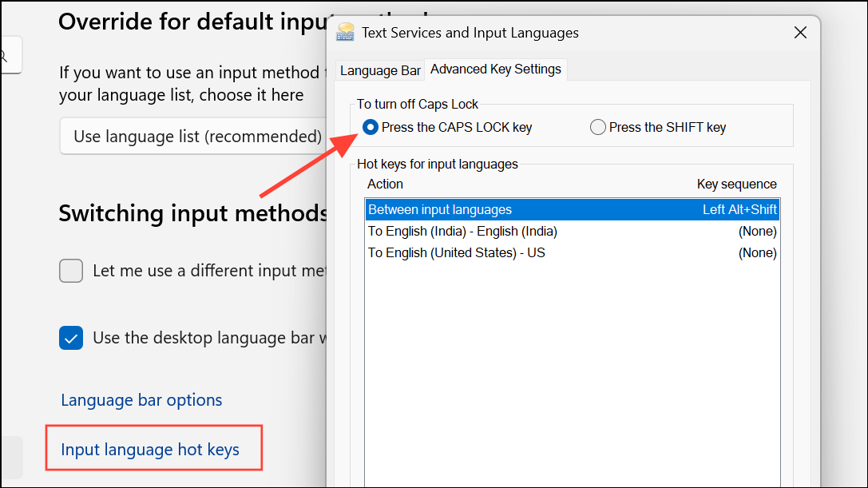Click (None) key sequence for English (India)

tap(757, 231)
